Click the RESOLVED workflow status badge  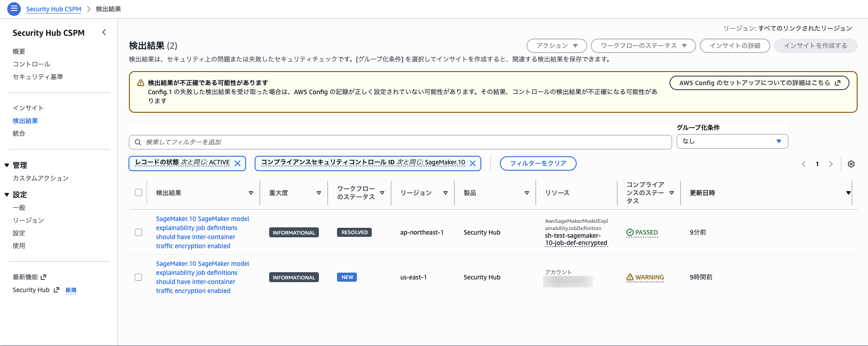point(354,232)
